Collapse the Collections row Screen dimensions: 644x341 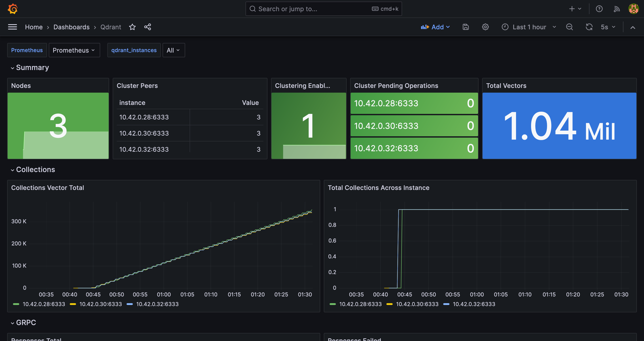click(33, 170)
